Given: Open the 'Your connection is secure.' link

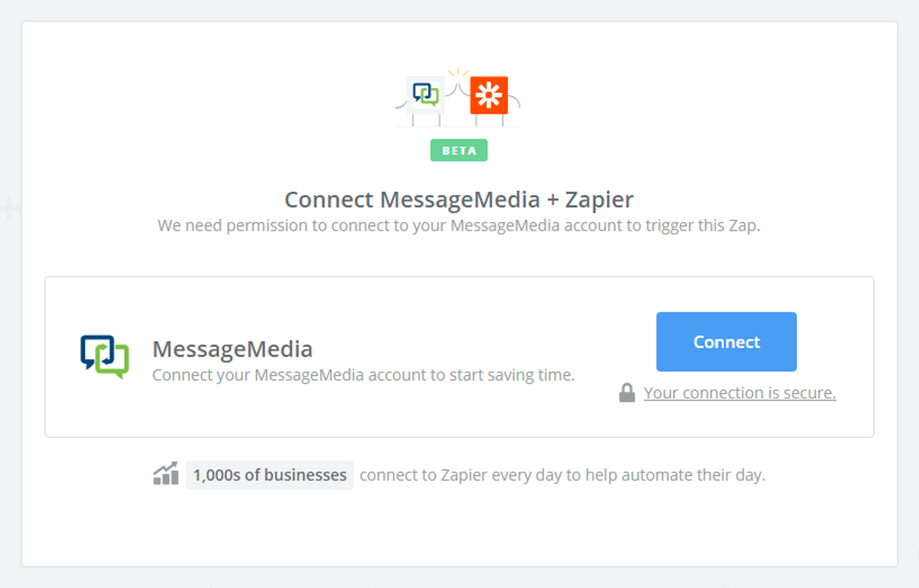Looking at the screenshot, I should 740,393.
